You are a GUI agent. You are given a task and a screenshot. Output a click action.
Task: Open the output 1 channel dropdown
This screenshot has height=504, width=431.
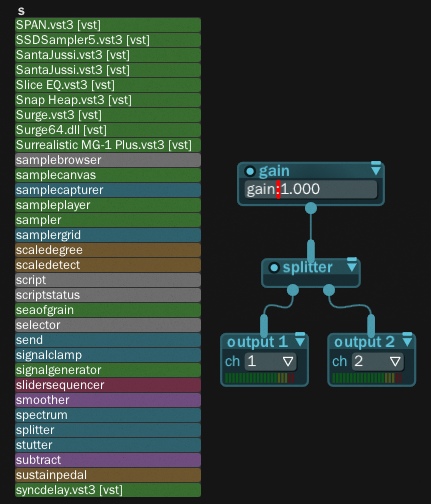tap(271, 362)
